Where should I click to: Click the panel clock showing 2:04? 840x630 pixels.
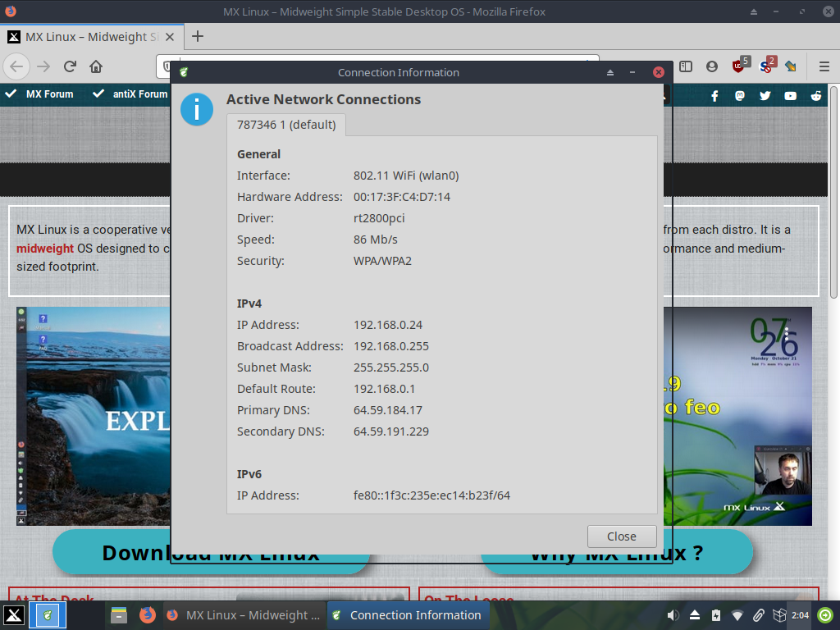(x=801, y=615)
